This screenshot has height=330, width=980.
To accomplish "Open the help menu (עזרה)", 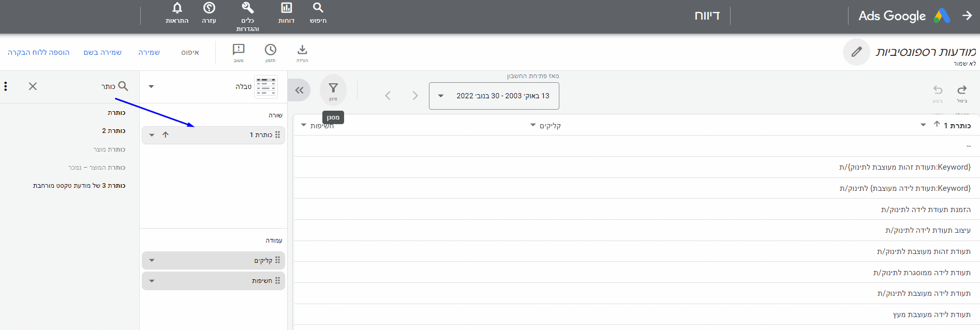I will (x=209, y=12).
